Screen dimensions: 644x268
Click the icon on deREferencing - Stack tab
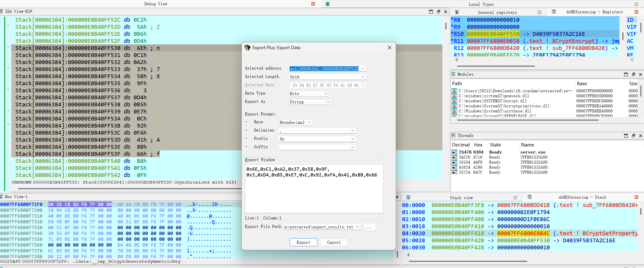(530, 197)
